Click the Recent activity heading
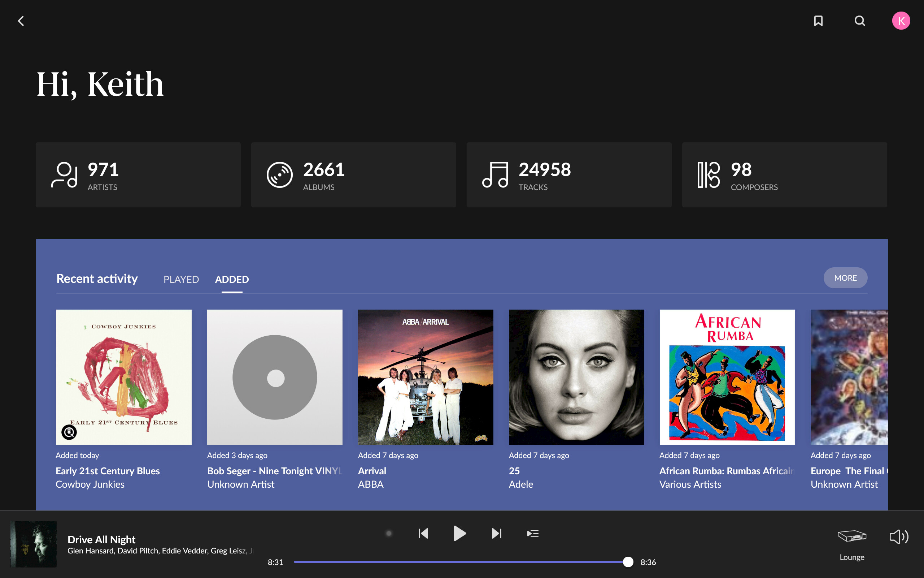 click(97, 279)
